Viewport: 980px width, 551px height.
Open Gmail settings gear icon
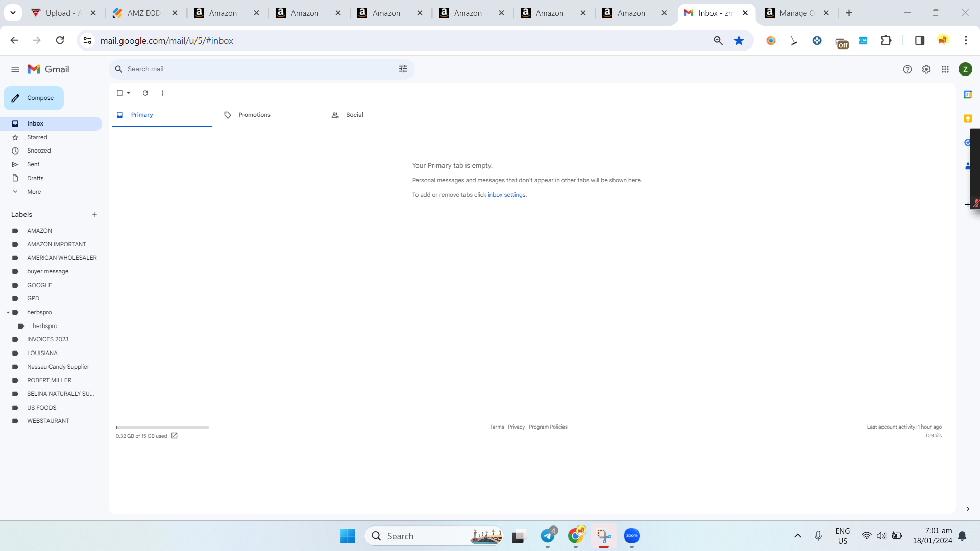[926, 69]
